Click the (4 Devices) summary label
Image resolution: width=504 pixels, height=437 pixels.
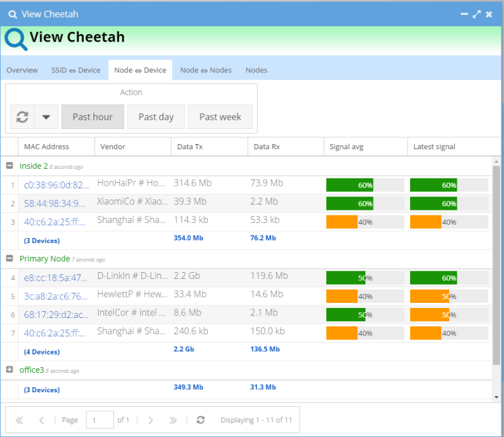42,352
